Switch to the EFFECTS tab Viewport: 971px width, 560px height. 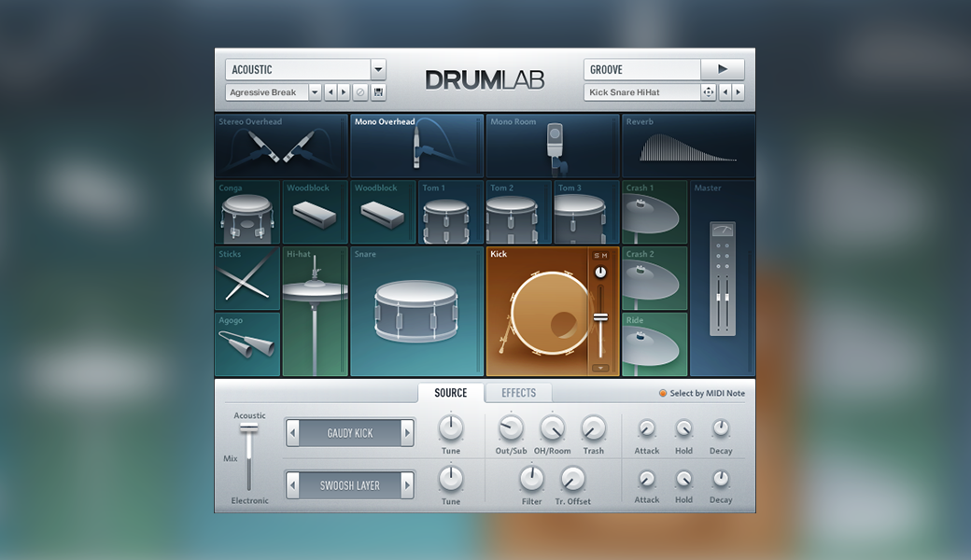518,392
